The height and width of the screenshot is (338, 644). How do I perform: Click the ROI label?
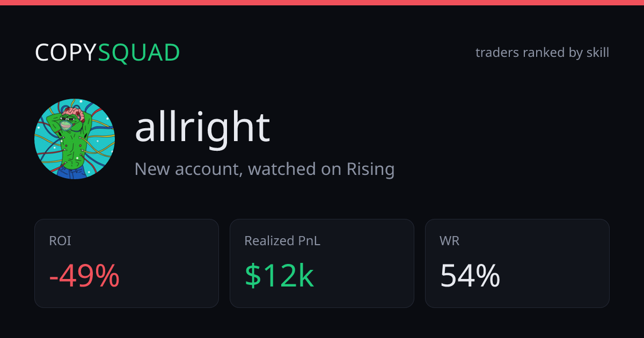tap(60, 241)
